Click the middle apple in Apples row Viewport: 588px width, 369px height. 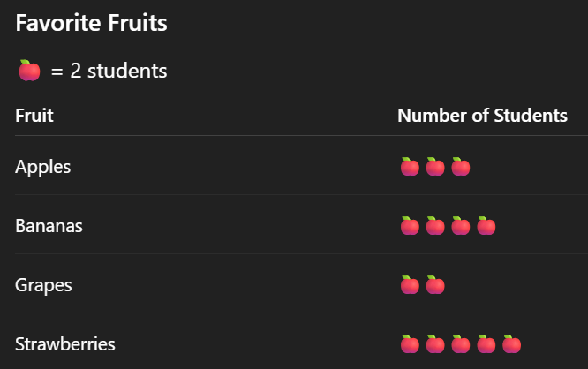[x=435, y=167]
